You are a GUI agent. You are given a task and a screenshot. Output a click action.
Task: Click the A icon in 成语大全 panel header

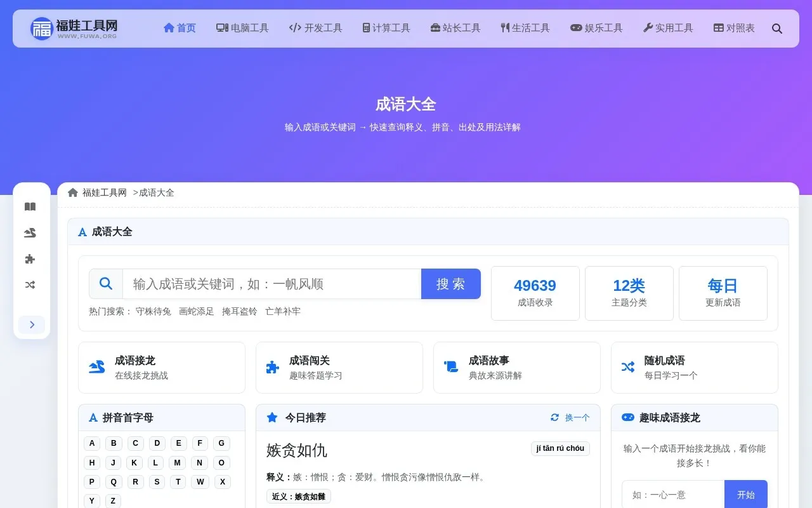82,232
